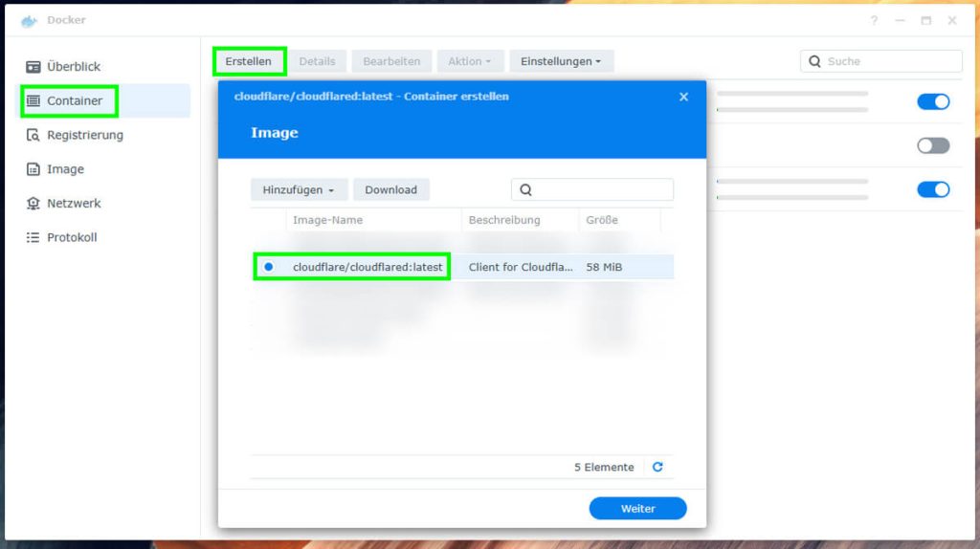Close the Docker window
980x549 pixels.
pos(952,21)
